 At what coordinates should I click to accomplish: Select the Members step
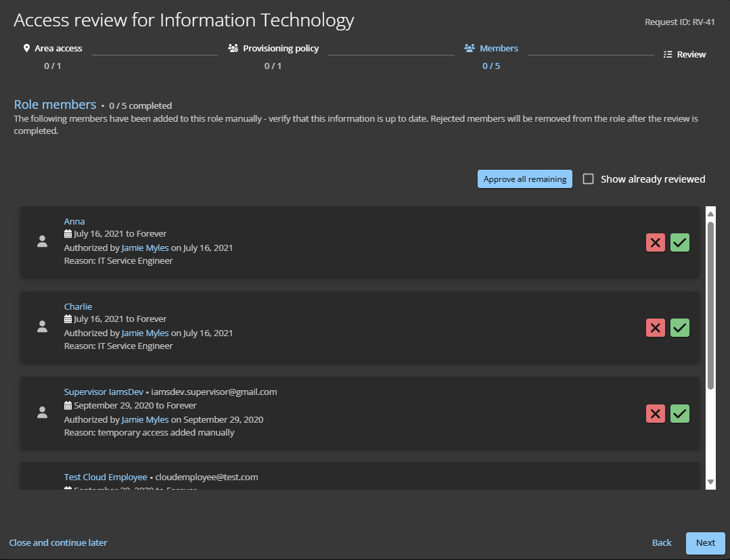[x=498, y=49]
